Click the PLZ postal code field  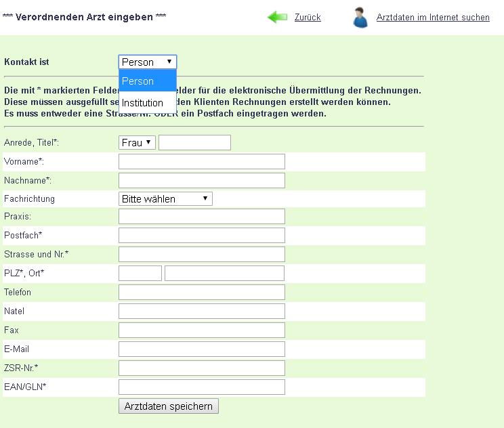point(140,274)
